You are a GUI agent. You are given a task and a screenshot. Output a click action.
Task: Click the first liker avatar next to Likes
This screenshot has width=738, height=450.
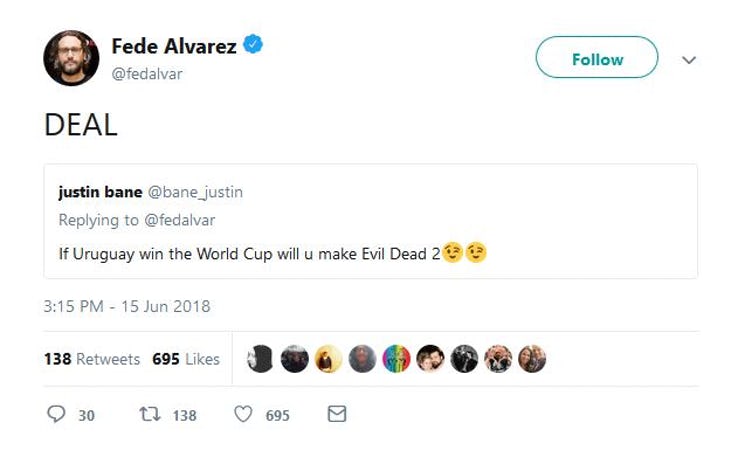[260, 359]
